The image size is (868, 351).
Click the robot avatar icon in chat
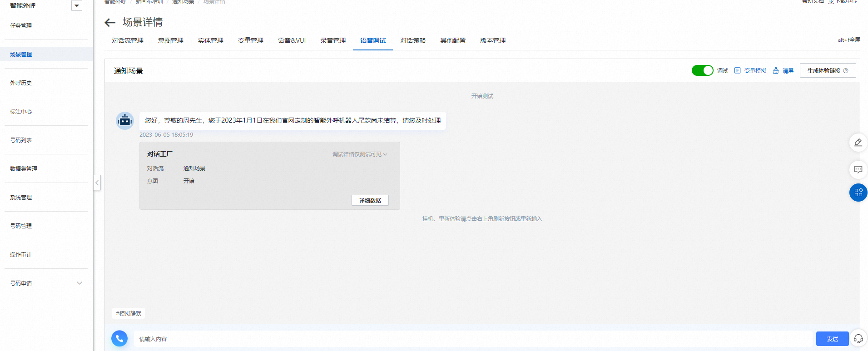[x=124, y=121]
